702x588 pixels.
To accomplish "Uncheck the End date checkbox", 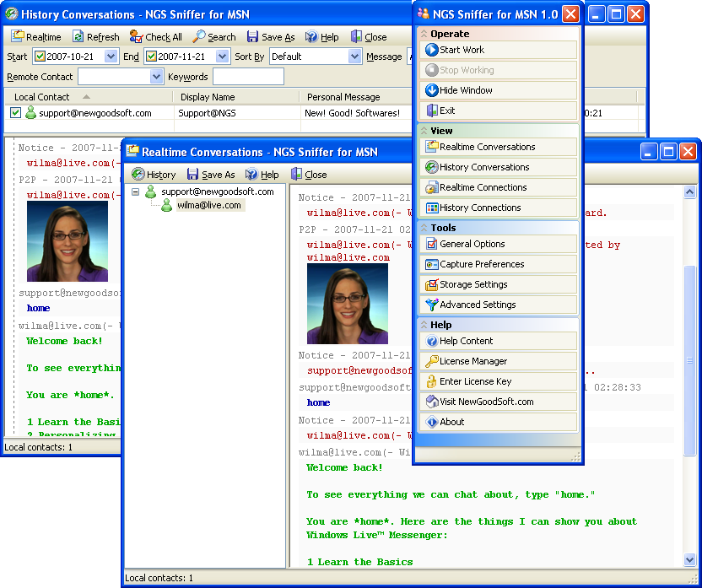I will click(151, 57).
